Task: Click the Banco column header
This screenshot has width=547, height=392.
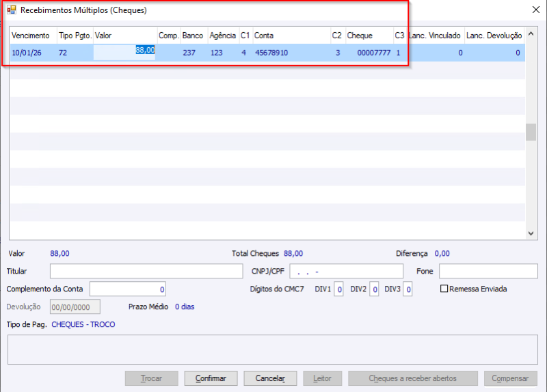Action: pos(193,36)
